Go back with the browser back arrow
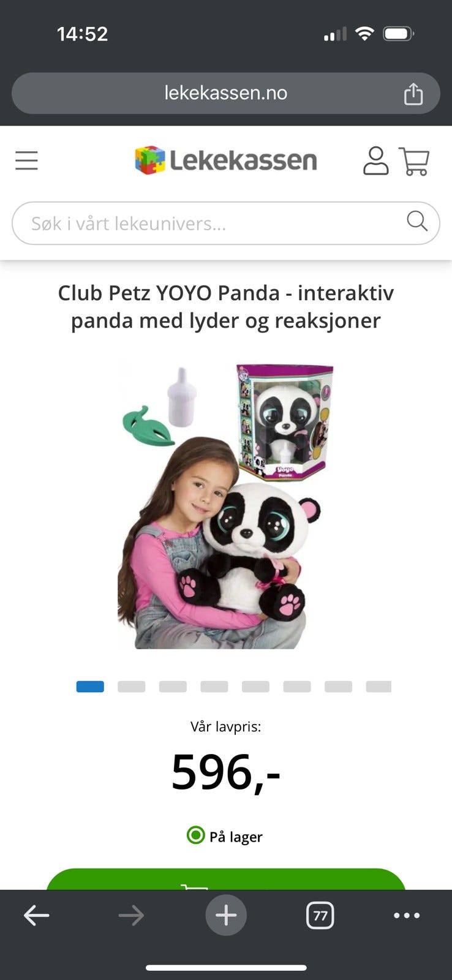Image resolution: width=452 pixels, height=980 pixels. point(36,916)
